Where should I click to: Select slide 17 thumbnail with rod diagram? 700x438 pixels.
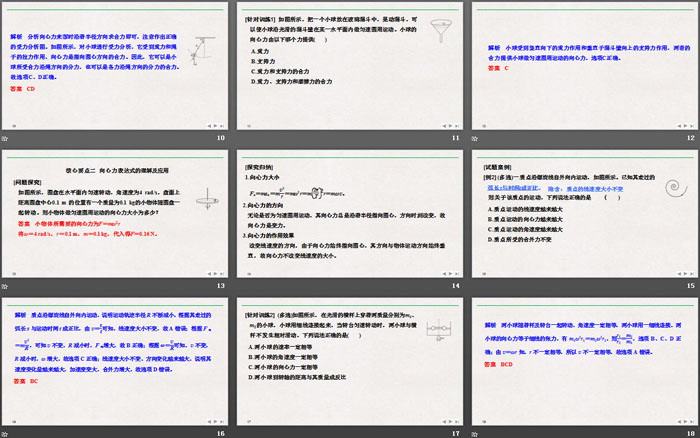pos(350,361)
